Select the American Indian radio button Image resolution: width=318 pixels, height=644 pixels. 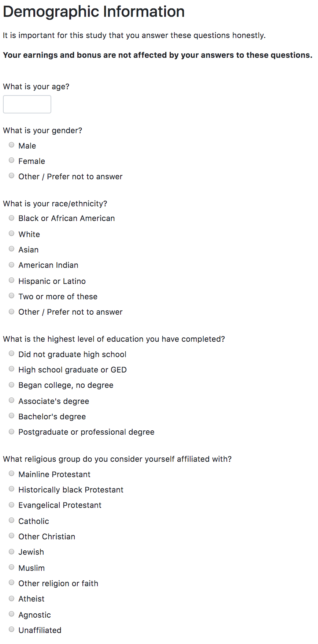coord(12,265)
